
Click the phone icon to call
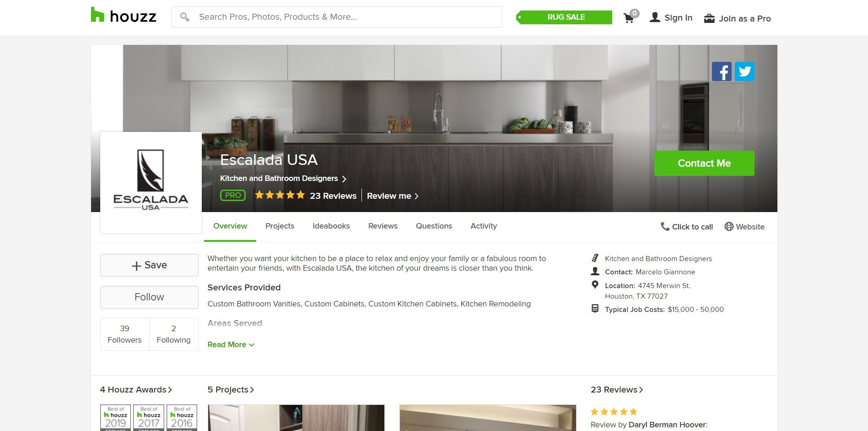(665, 226)
